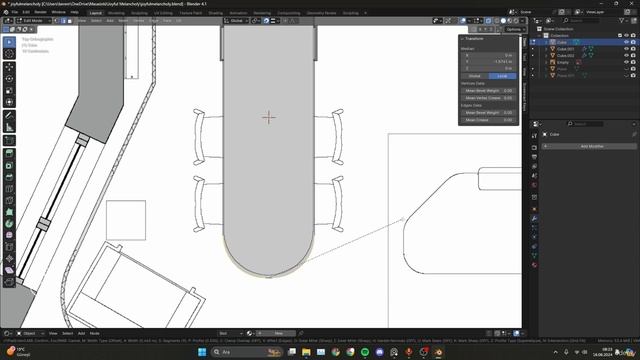The image size is (640, 360).
Task: Select the Shear tool
Action: (9, 270)
